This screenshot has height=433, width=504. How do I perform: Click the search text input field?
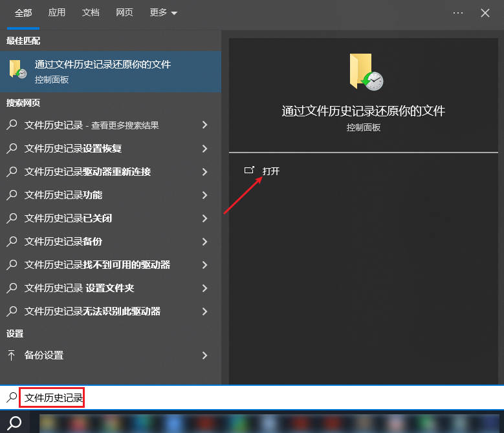point(259,397)
